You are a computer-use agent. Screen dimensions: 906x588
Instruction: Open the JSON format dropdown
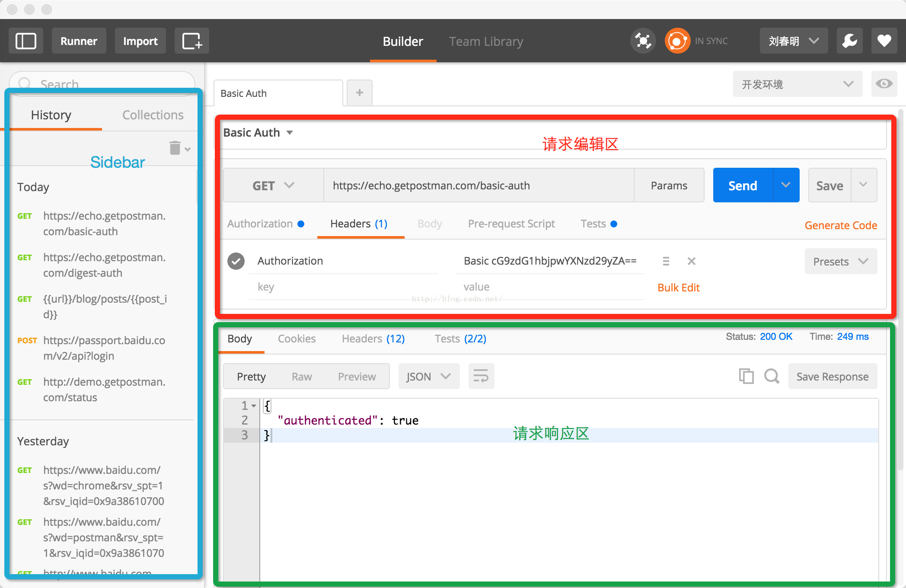click(429, 376)
